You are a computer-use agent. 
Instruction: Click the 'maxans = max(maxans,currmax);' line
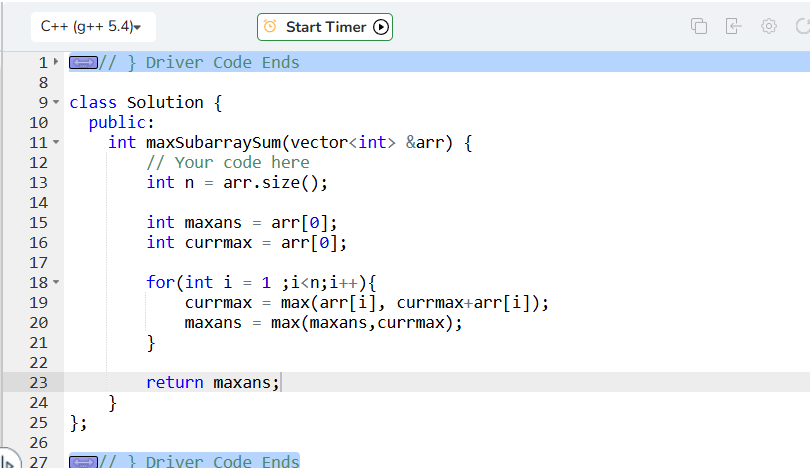coord(323,323)
